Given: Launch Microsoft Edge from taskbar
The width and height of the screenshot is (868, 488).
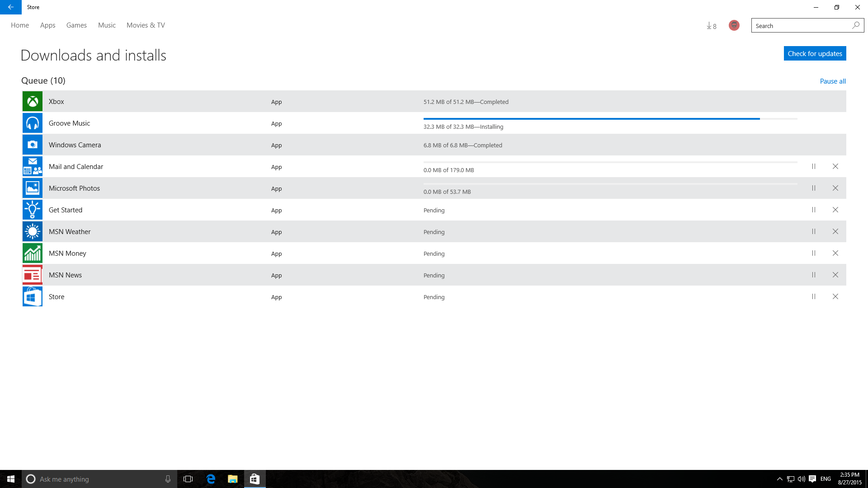Looking at the screenshot, I should [211, 479].
